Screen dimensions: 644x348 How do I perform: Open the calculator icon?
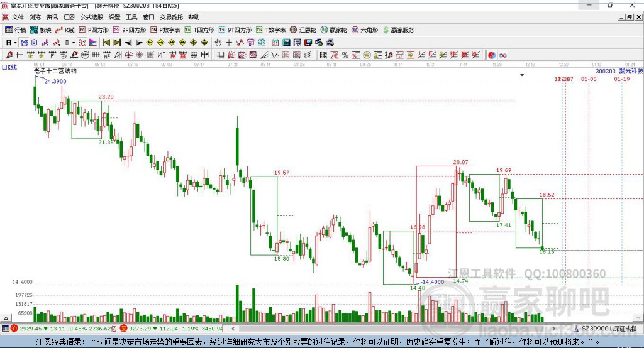click(286, 43)
